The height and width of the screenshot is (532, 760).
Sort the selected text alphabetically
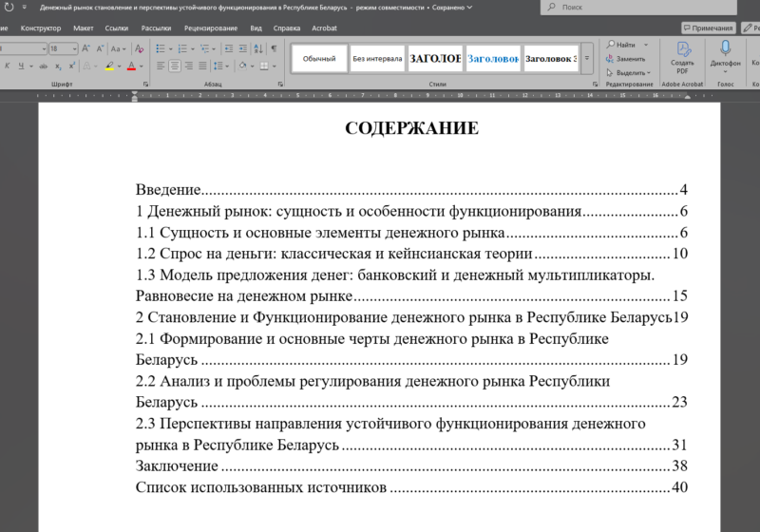(x=258, y=48)
